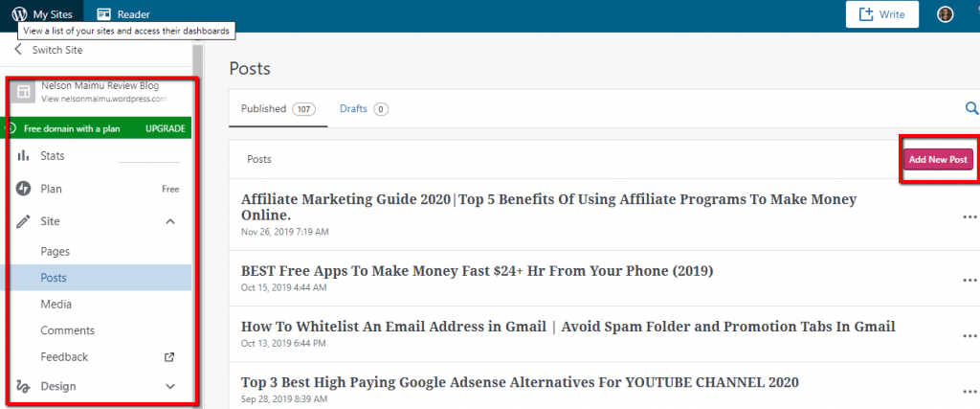Open Media in sidebar
Screen dimensions: 980x409
pyautogui.click(x=56, y=304)
